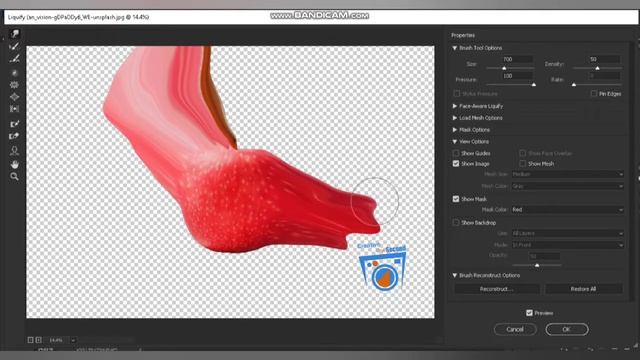640x360 pixels.
Task: Click the brush Size slider handle
Action: pyautogui.click(x=504, y=68)
